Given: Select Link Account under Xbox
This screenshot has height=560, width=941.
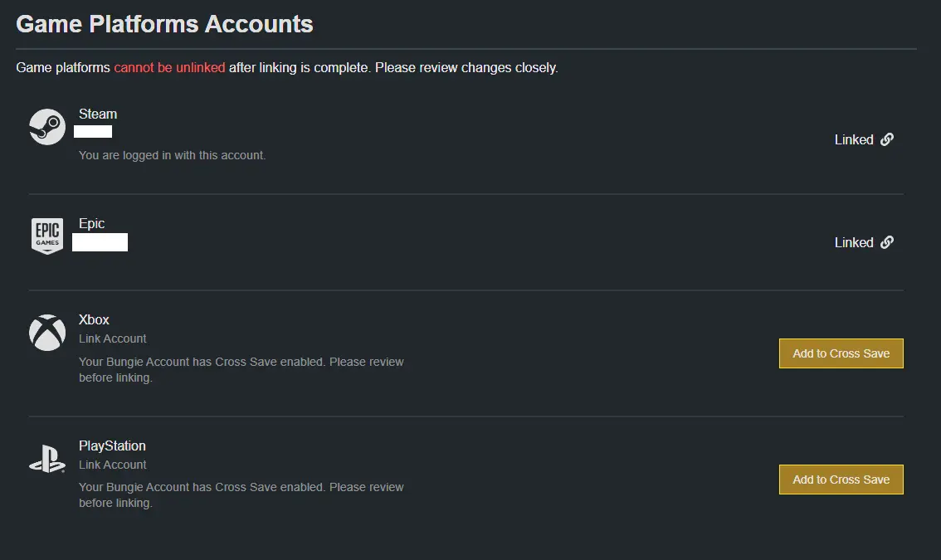Looking at the screenshot, I should point(113,338).
